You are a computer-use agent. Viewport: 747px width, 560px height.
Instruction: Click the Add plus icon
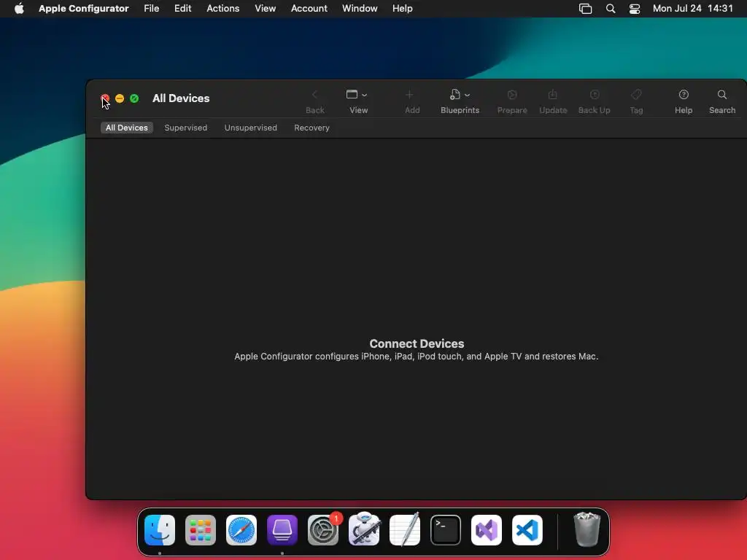[410, 95]
